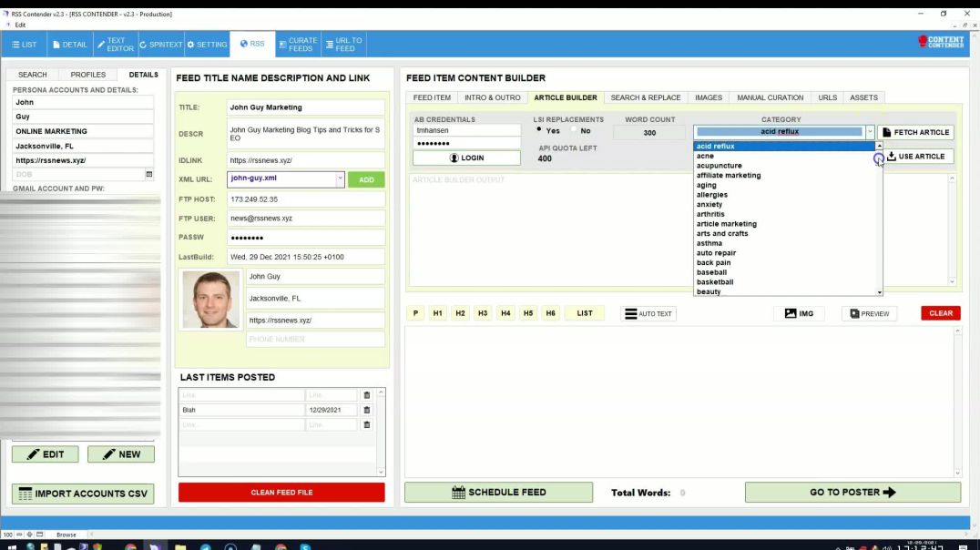Select No for LSI replacements
Image resolution: width=980 pixels, height=550 pixels.
click(573, 129)
